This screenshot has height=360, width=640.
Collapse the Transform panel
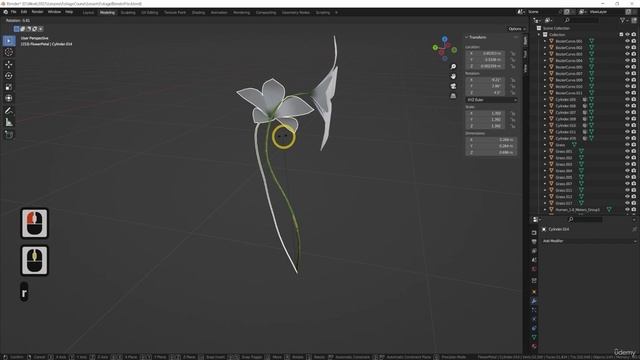[x=467, y=37]
